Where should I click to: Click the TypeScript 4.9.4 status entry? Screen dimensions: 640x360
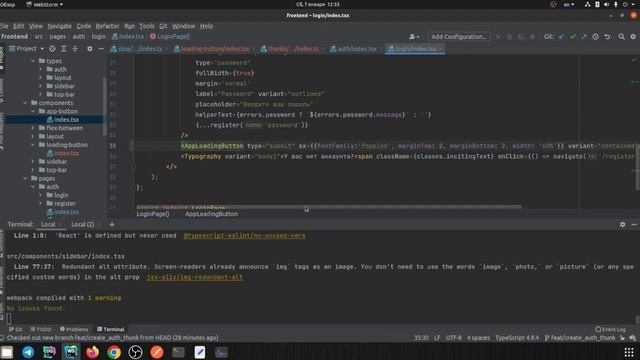(x=517, y=338)
